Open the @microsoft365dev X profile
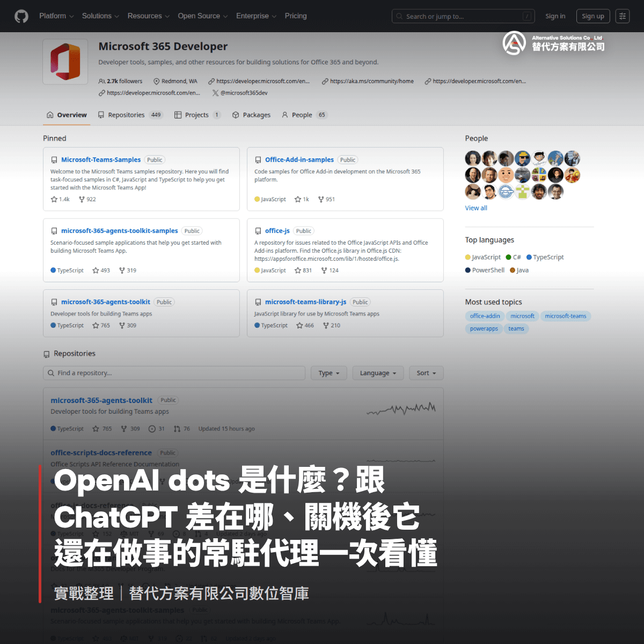This screenshot has width=644, height=644. coord(240,93)
